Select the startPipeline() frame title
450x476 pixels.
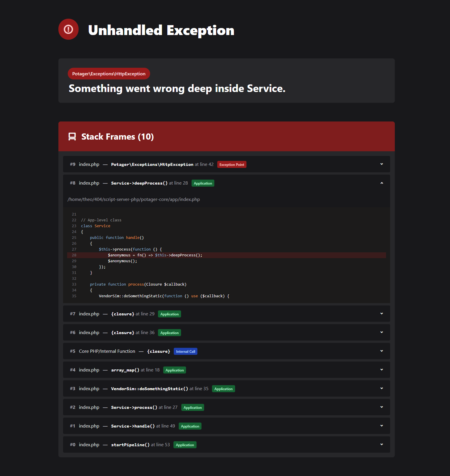(x=130, y=445)
